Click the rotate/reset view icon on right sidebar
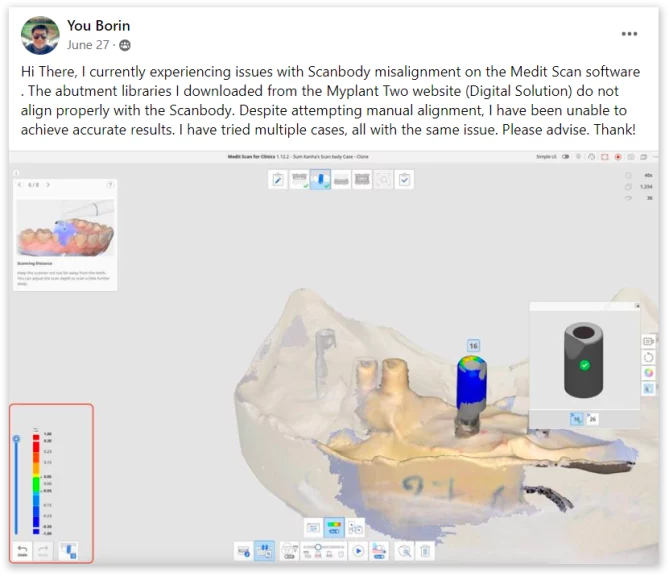Screen dimensions: 669x576 click(x=649, y=357)
